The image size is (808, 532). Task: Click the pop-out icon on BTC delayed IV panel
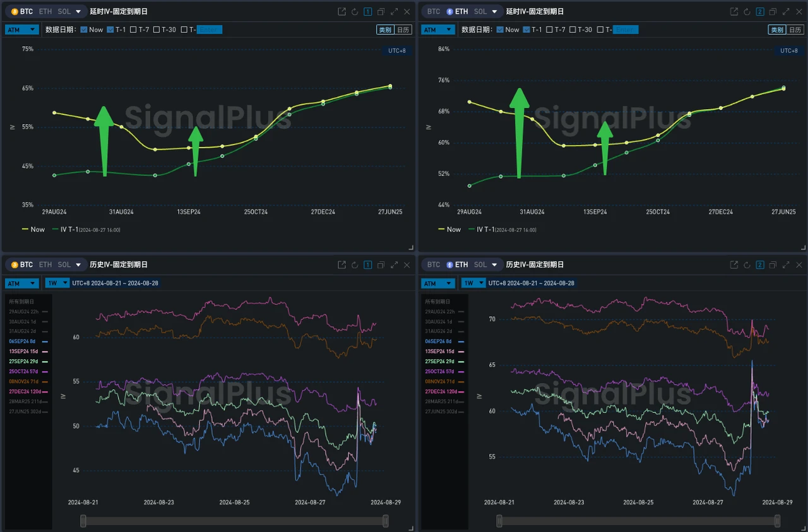point(342,11)
